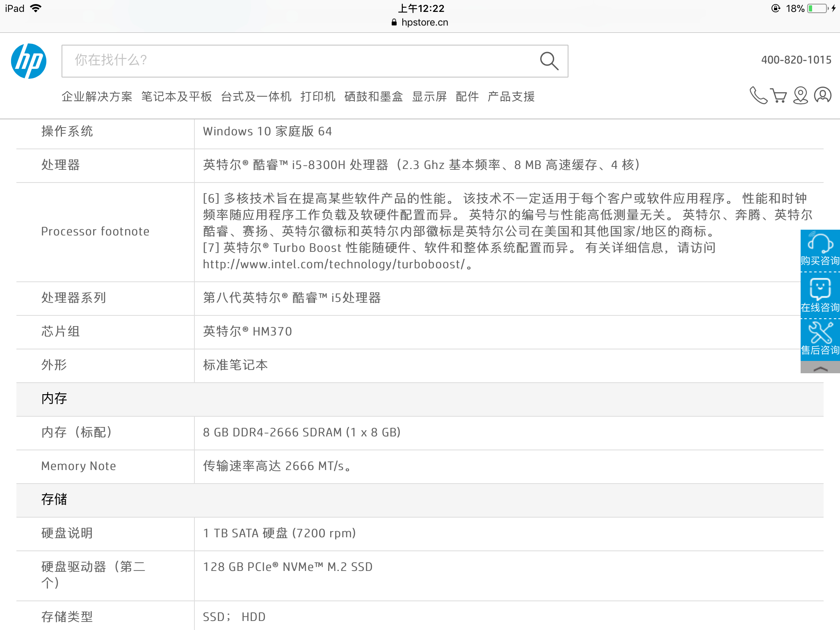Tap the battery indicator in status bar
Image resolution: width=840 pixels, height=630 pixels.
[818, 8]
